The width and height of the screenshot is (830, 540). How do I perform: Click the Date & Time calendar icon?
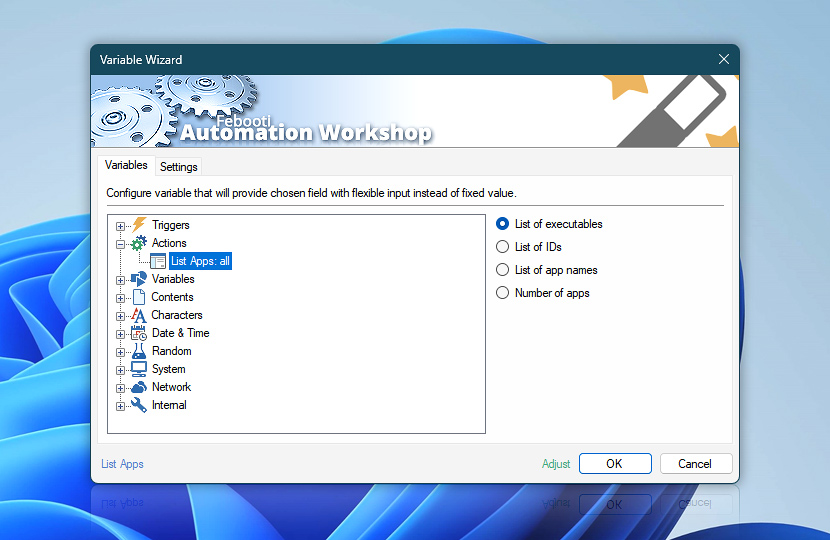[x=139, y=333]
